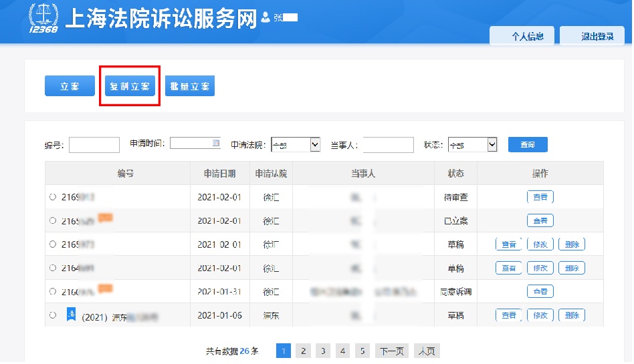Open the 状态 filter dropdown
The width and height of the screenshot is (634, 364).
(x=492, y=145)
